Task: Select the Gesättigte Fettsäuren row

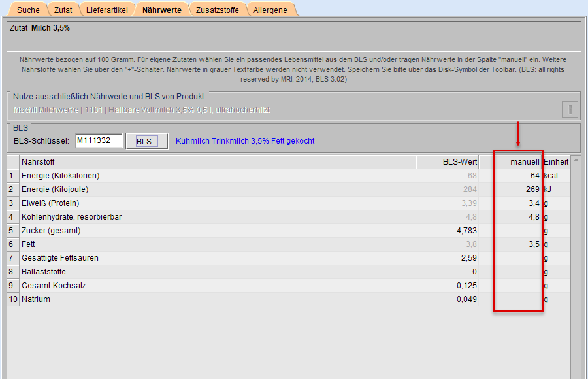Action: [x=289, y=258]
